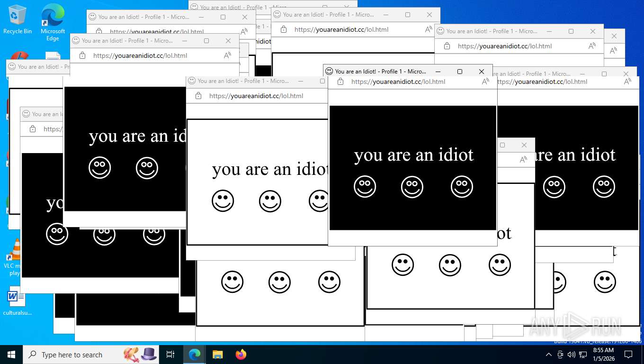Close the active front 'You are an Idiot!' window

482,72
